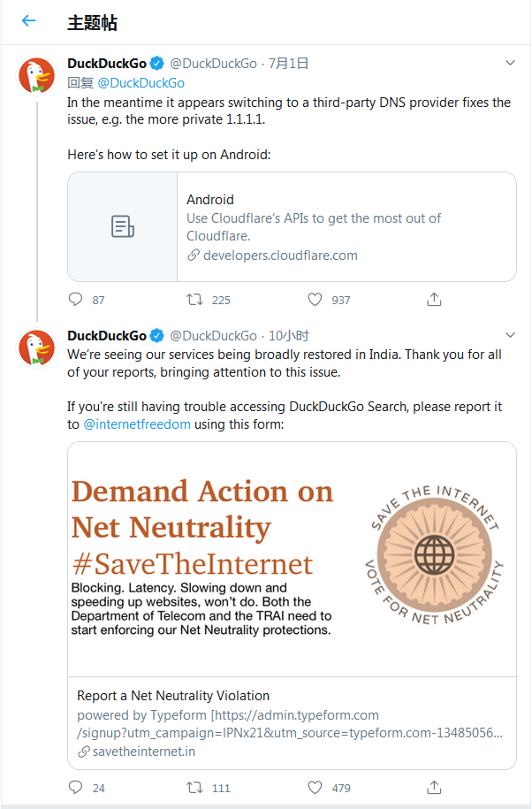Share the second DuckDuckGo tweet

pyautogui.click(x=434, y=787)
